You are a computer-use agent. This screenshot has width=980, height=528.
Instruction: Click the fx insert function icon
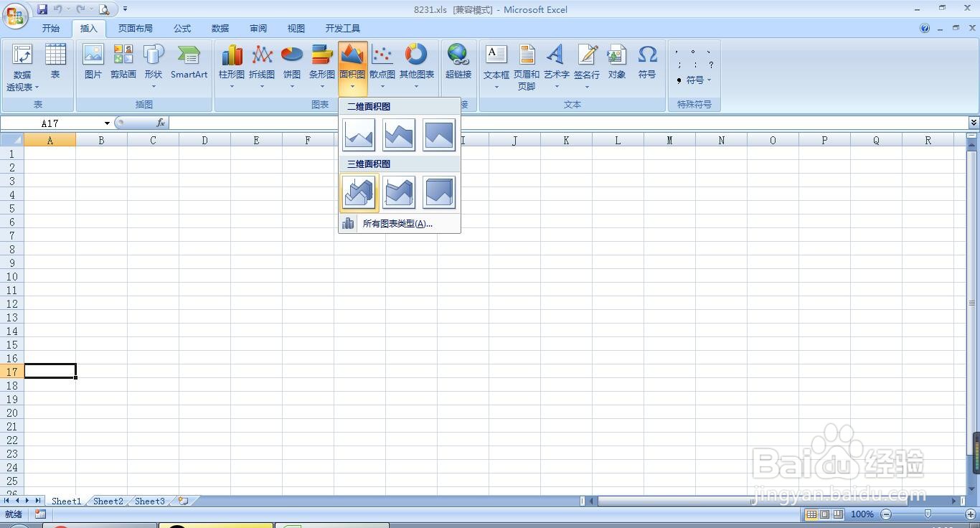(x=161, y=123)
